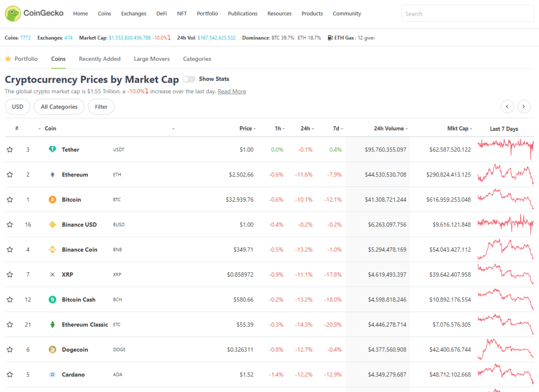The image size is (539, 392).
Task: Open the Read More link
Action: [x=232, y=92]
